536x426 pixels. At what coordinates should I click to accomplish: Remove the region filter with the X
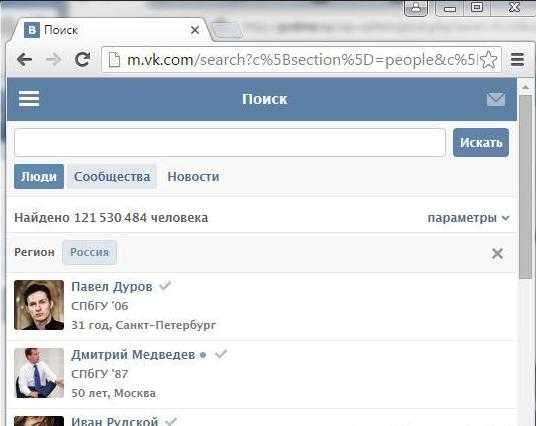497,253
